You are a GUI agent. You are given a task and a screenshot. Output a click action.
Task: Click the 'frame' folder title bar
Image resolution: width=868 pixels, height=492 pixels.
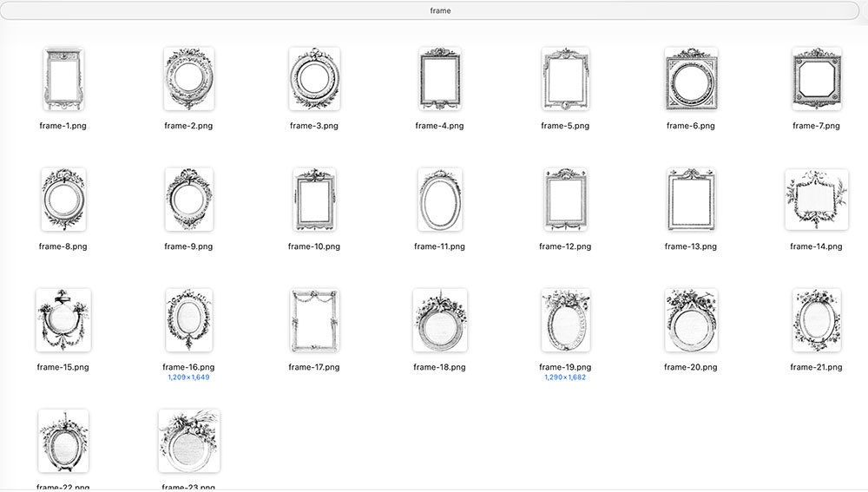tap(430, 10)
